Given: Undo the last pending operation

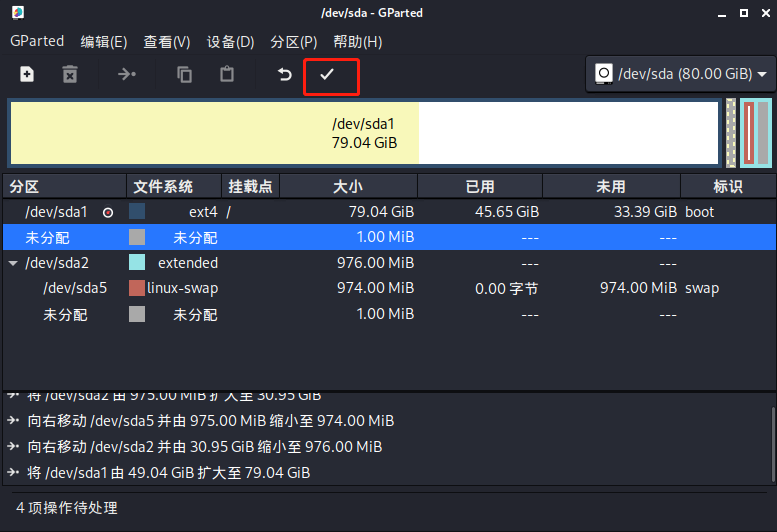Looking at the screenshot, I should tap(284, 74).
